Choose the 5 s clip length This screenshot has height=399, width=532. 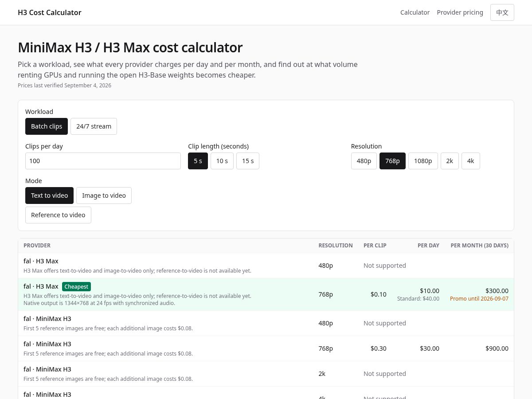198,161
